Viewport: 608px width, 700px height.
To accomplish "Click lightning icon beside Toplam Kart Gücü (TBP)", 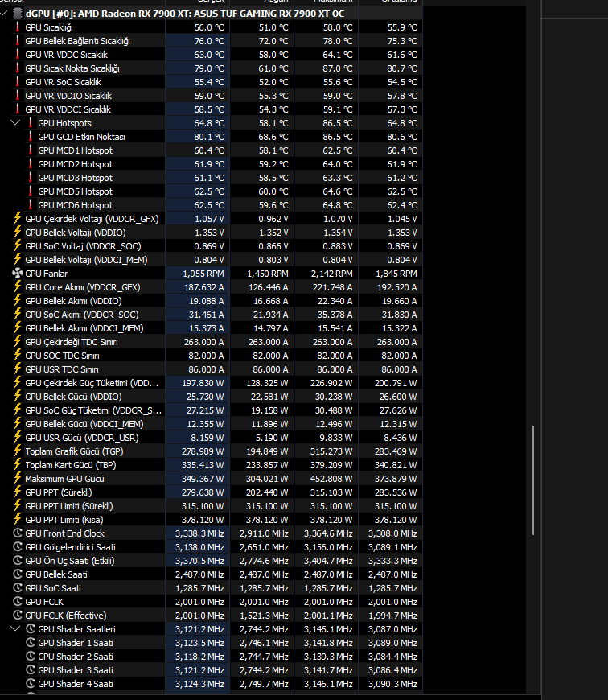I will tap(18, 465).
